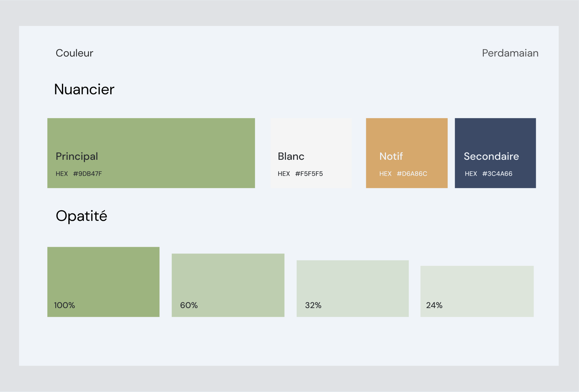Viewport: 579px width, 392px height.
Task: Click the Opatité section heading
Action: pos(81,216)
